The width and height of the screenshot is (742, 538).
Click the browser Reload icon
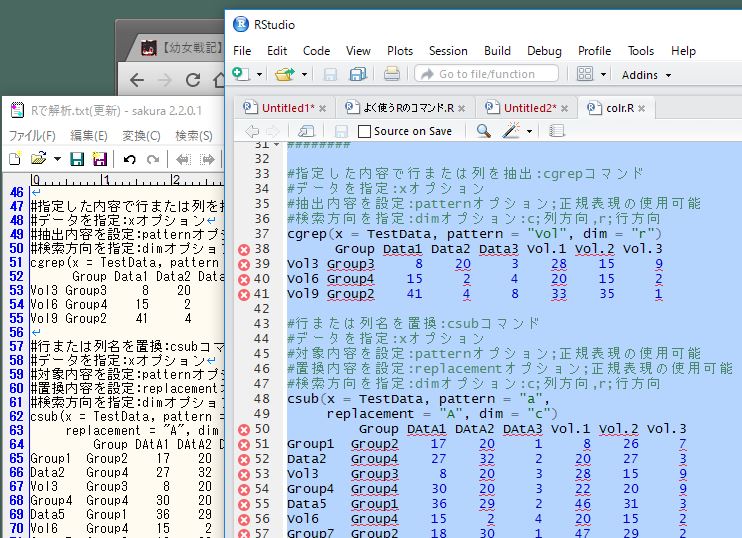[193, 80]
